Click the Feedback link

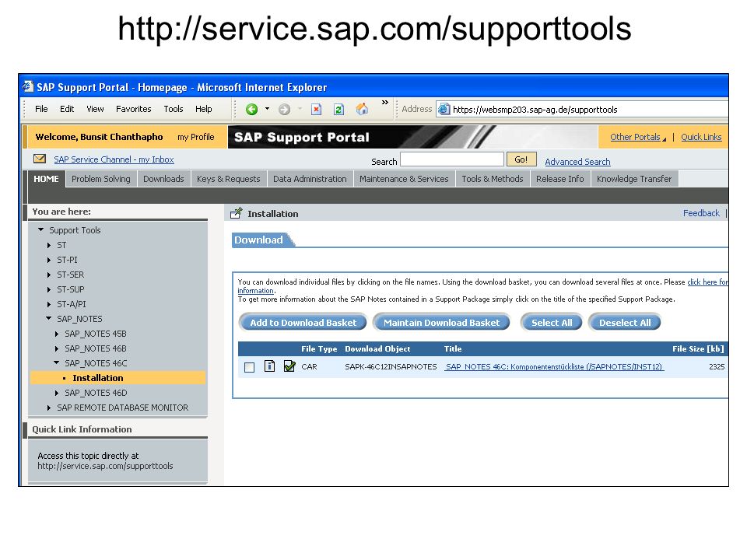tap(701, 213)
